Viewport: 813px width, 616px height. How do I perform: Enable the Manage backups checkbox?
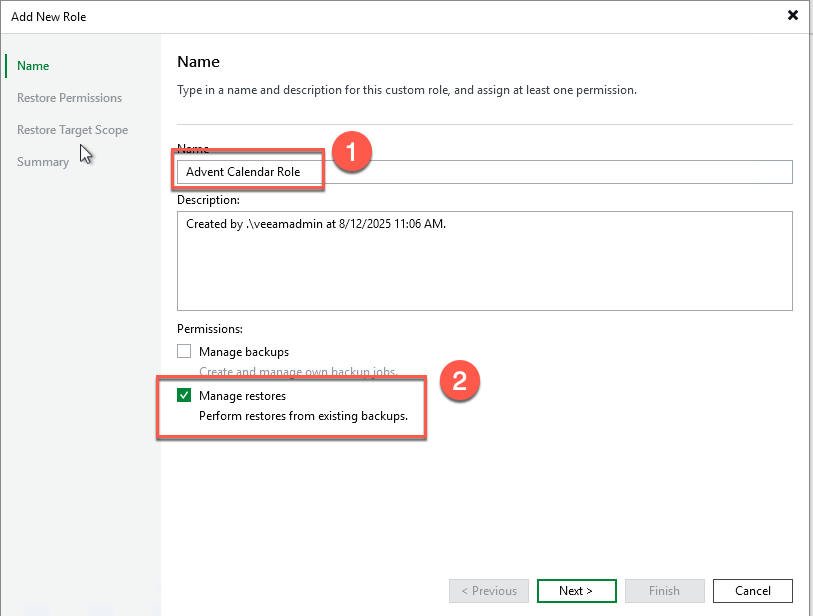point(184,352)
